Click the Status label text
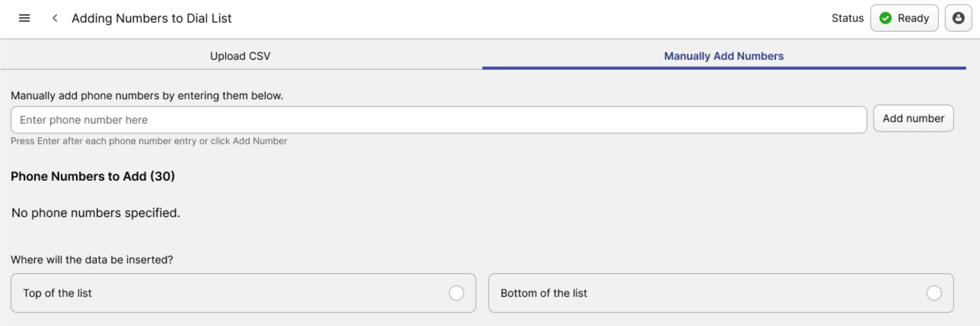 click(x=848, y=18)
